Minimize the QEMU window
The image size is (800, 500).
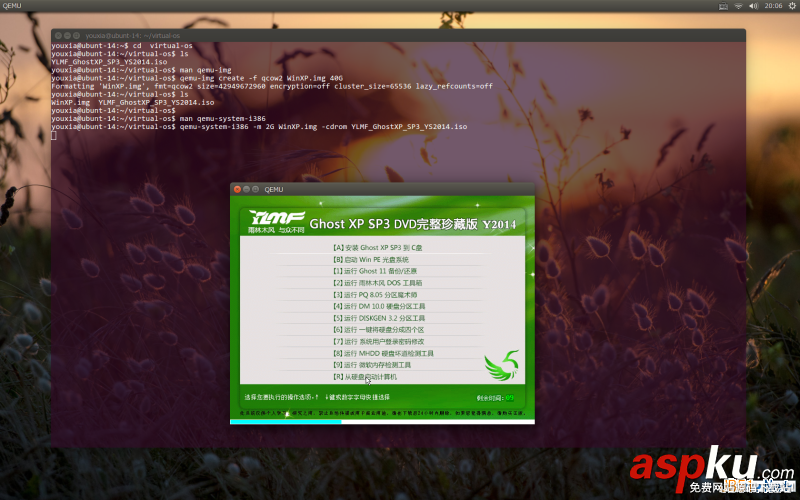(246, 189)
